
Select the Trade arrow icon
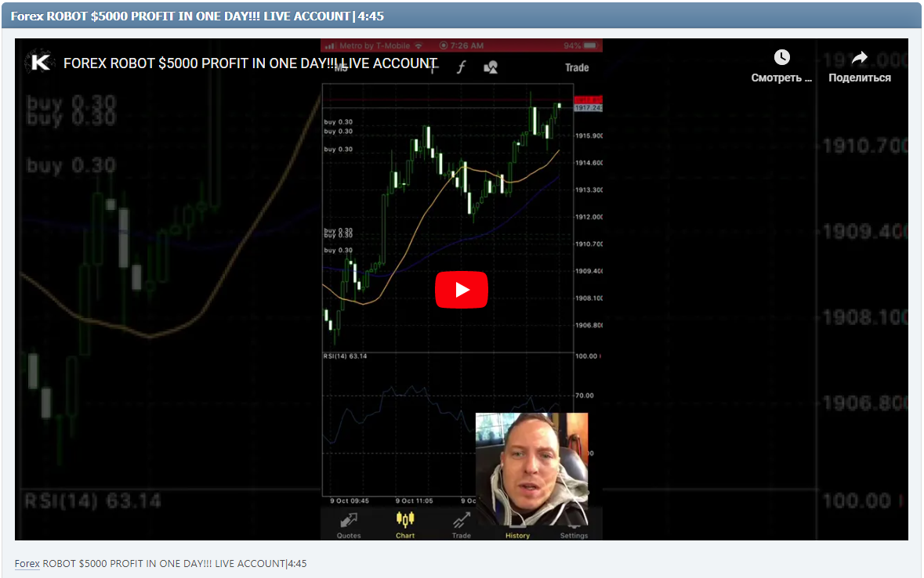[460, 521]
